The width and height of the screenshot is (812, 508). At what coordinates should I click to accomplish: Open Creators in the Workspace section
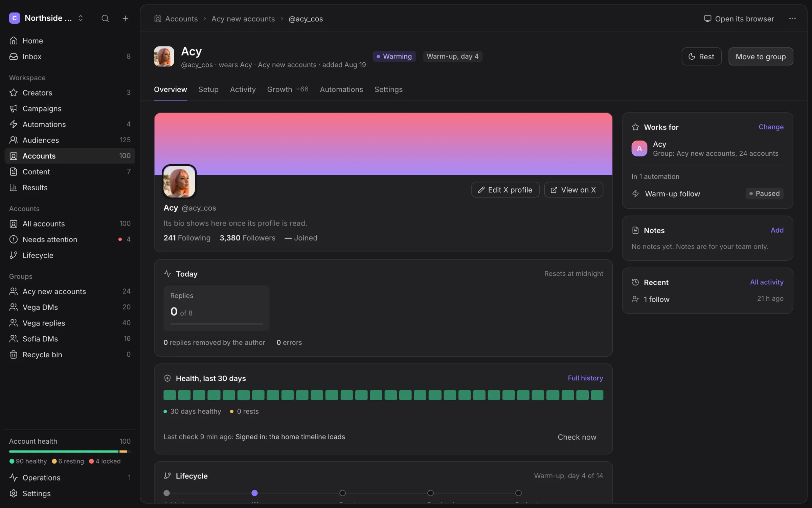pyautogui.click(x=70, y=92)
